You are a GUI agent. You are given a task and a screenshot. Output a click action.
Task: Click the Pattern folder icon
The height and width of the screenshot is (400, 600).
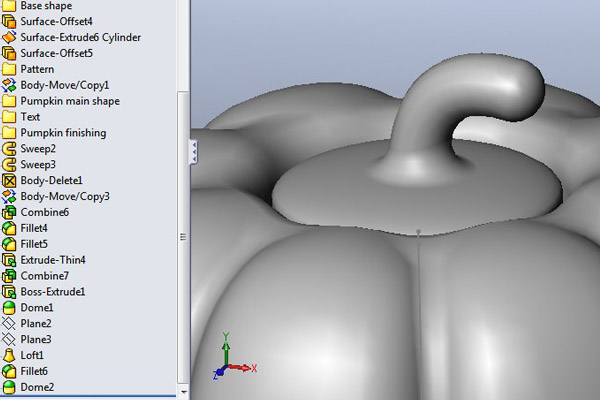coord(9,69)
